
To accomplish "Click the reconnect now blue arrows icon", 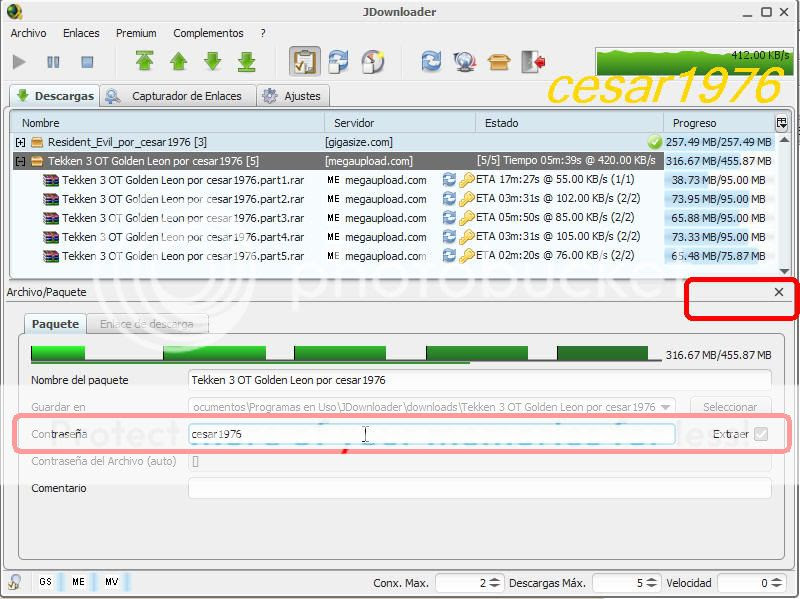I will pos(431,61).
